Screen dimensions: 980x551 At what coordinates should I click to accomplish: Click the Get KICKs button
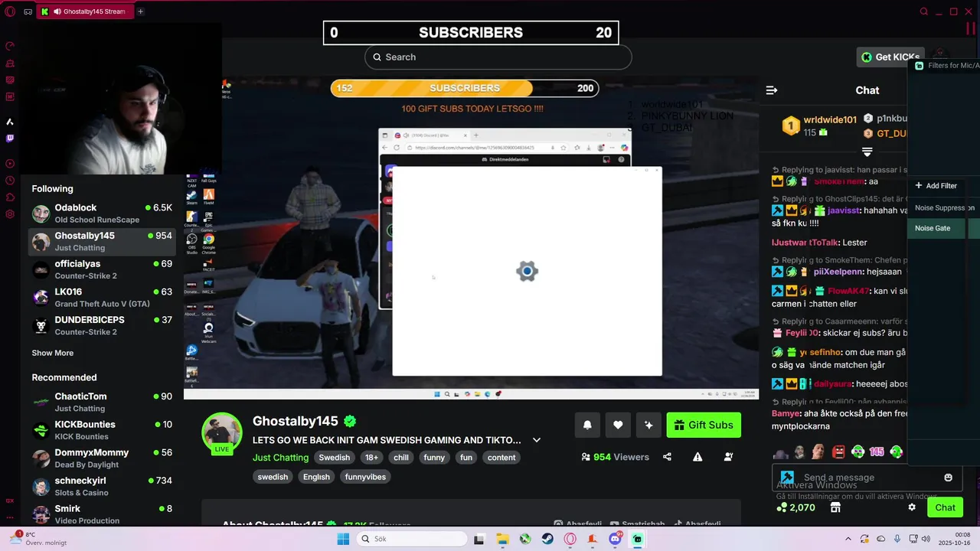click(x=890, y=57)
